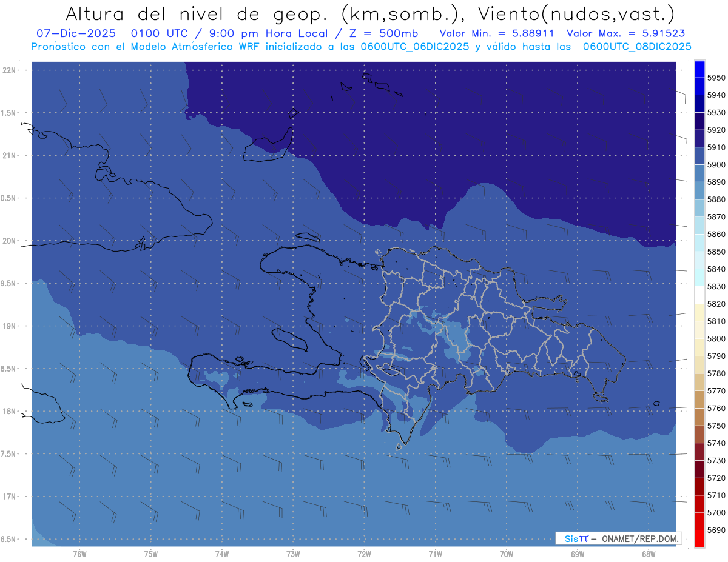Pick the bright red swatch below 5690
Image resolution: width=728 pixels, height=562 pixels.
click(x=699, y=538)
